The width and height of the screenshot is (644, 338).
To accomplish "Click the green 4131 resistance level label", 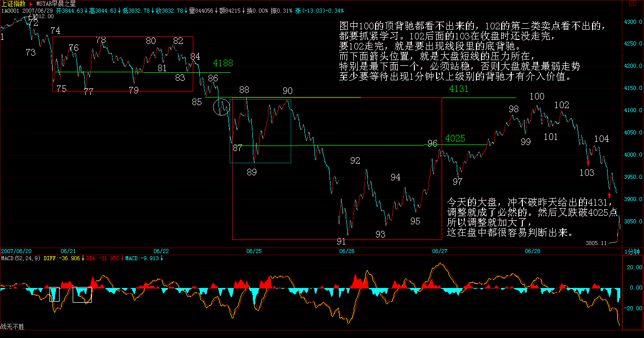I will click(459, 89).
